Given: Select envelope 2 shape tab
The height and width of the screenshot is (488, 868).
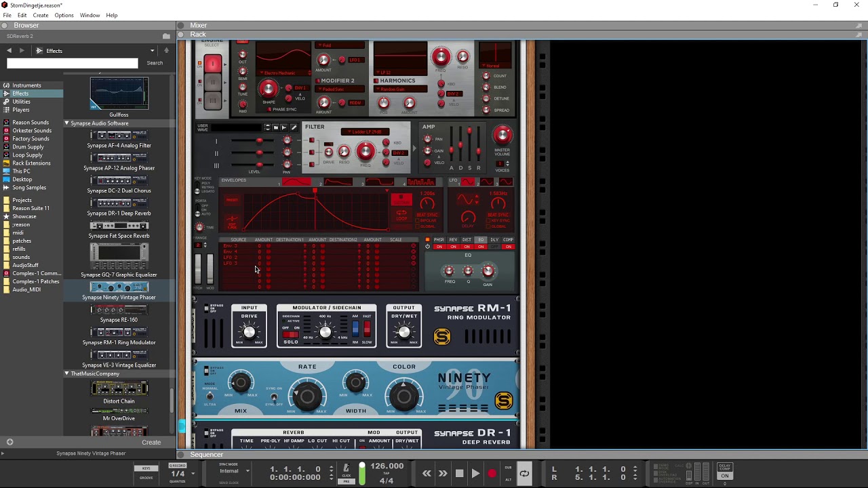Looking at the screenshot, I should tap(338, 182).
